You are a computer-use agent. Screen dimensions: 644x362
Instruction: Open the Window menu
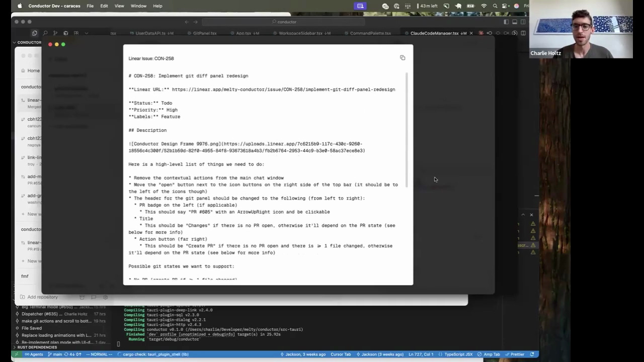(x=138, y=6)
